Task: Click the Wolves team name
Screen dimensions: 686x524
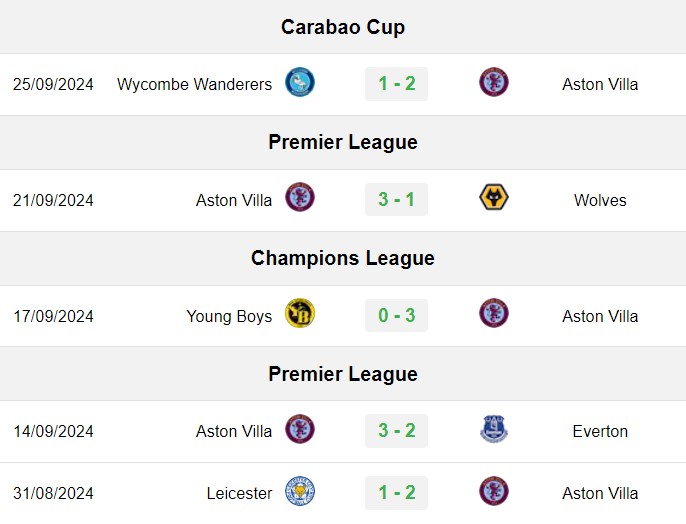Action: tap(600, 200)
